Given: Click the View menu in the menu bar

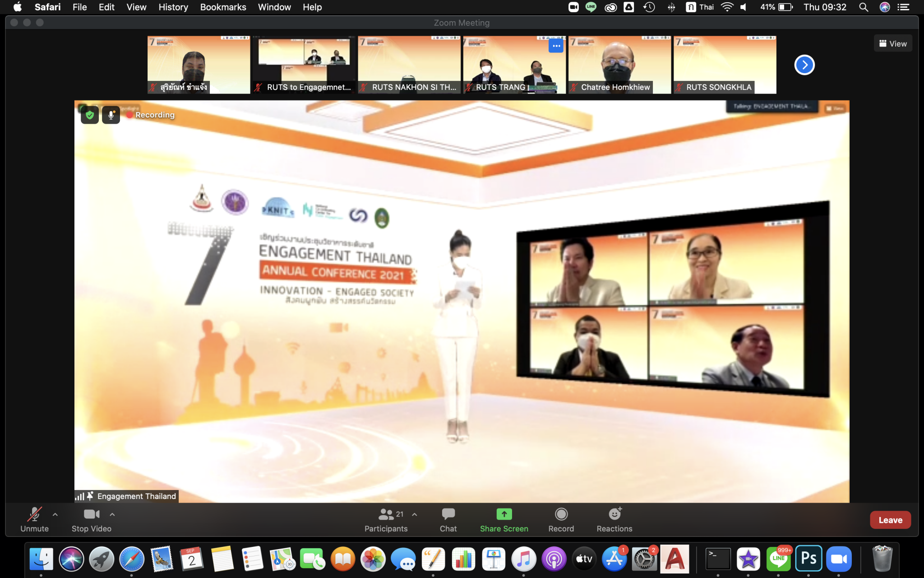Looking at the screenshot, I should [x=136, y=7].
